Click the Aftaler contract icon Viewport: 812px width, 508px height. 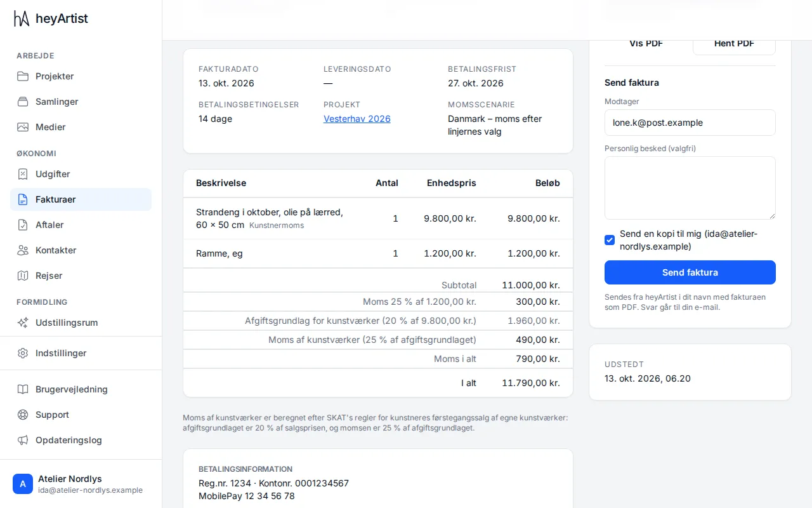[23, 225]
